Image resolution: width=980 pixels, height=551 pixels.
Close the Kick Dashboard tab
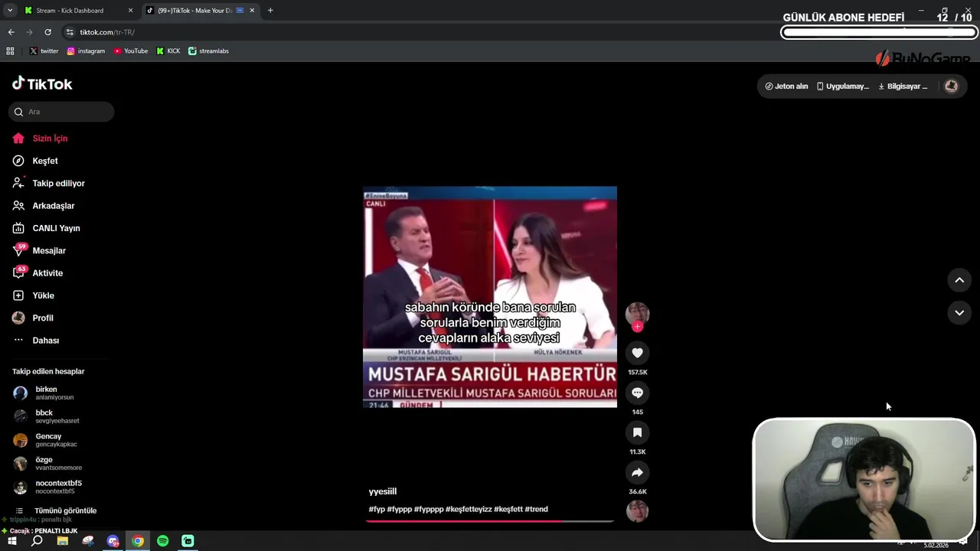tap(130, 11)
